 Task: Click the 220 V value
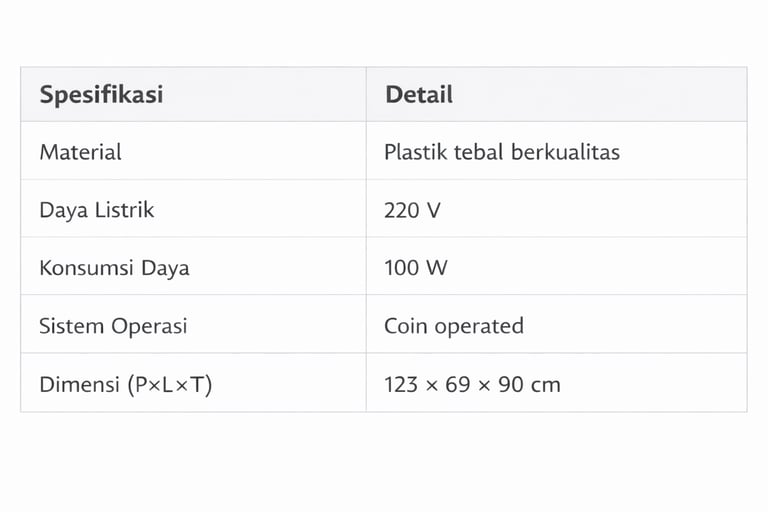pos(412,210)
